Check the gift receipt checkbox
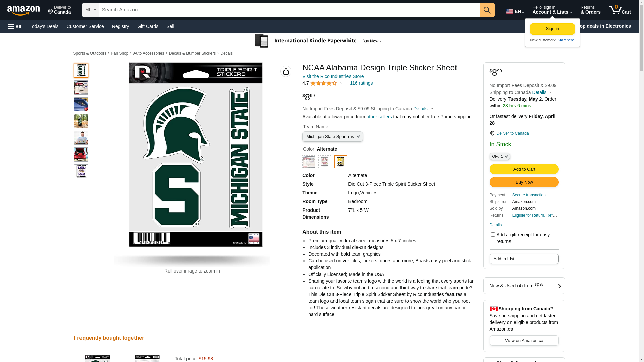Viewport: 644px width, 362px height. [492, 235]
